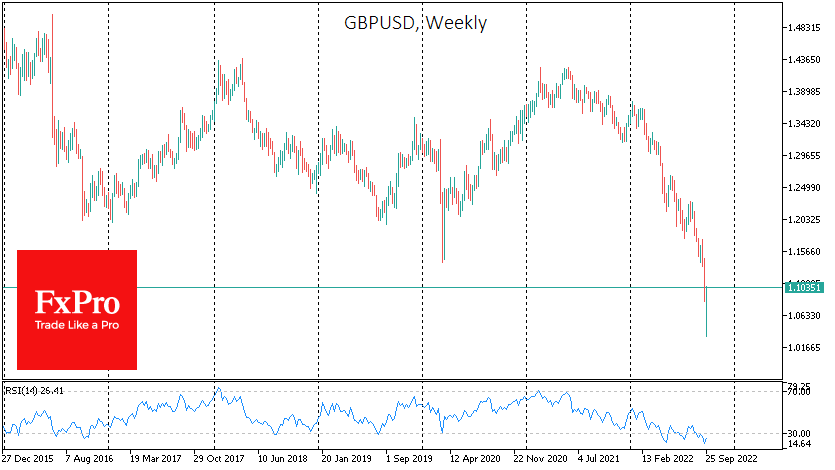Click the 19 Mar 2017 date label
The height and width of the screenshot is (470, 835).
point(155,458)
